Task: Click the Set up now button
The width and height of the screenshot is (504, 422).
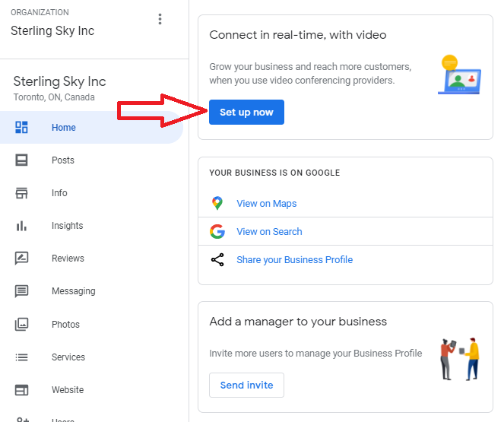Action: coord(246,113)
